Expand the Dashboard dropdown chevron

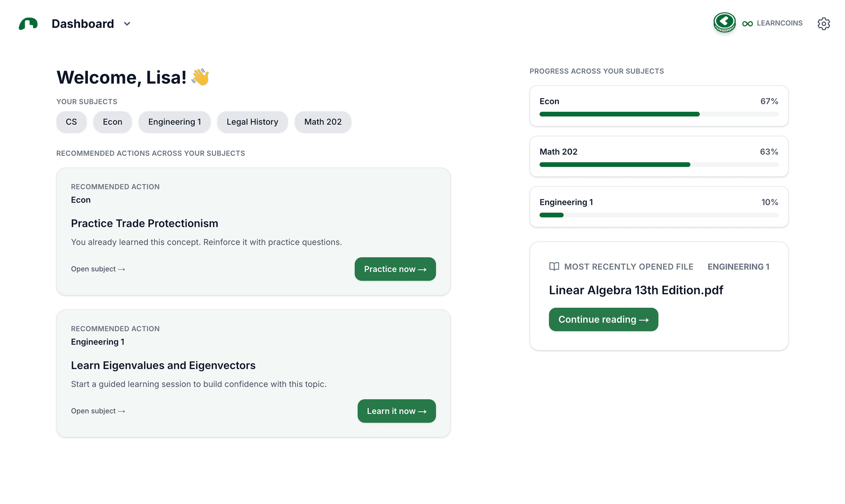(x=127, y=24)
